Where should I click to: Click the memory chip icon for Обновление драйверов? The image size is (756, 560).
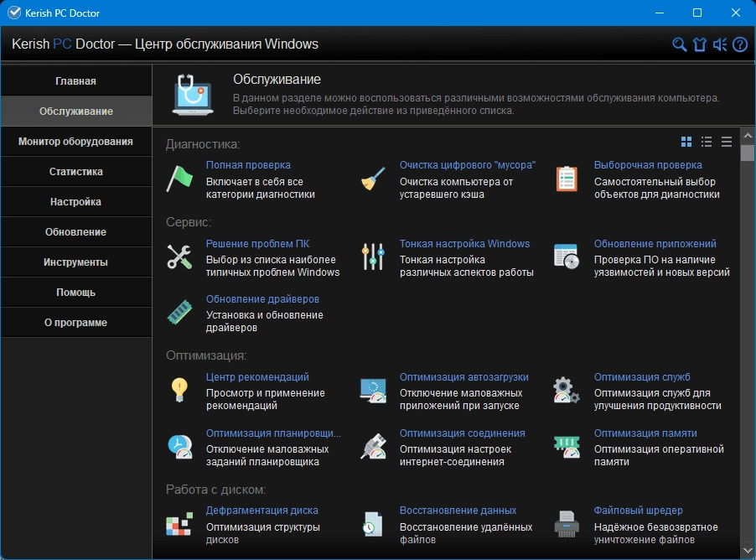(179, 312)
